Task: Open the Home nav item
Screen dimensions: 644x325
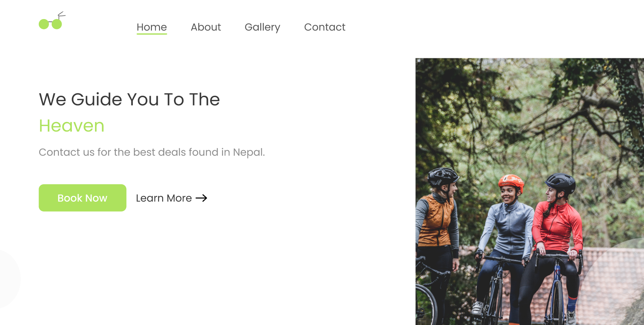Action: point(152,27)
